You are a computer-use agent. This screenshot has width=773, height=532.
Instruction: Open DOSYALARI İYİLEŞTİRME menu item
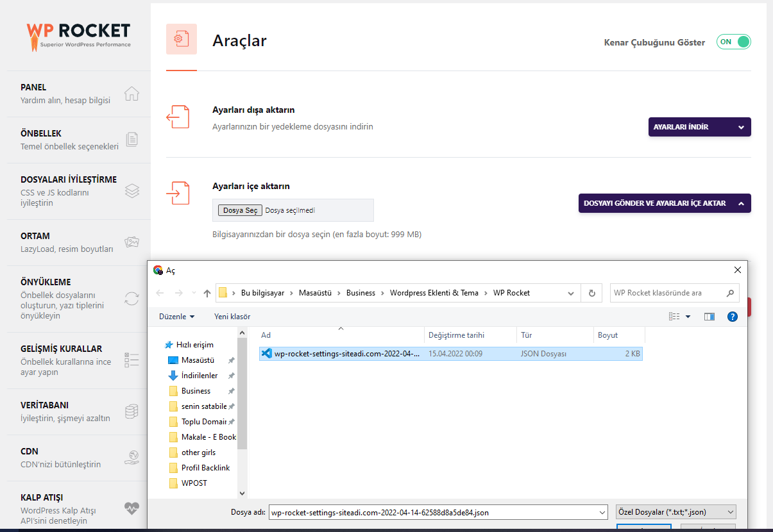pyautogui.click(x=78, y=191)
